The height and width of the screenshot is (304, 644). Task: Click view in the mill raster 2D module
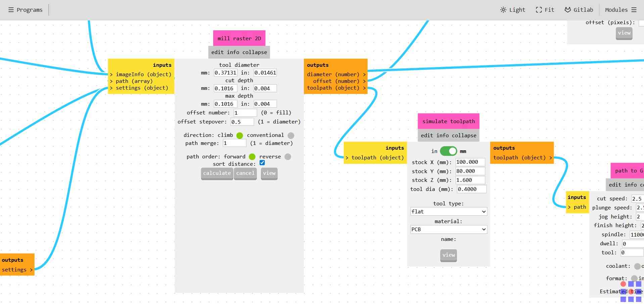269,173
